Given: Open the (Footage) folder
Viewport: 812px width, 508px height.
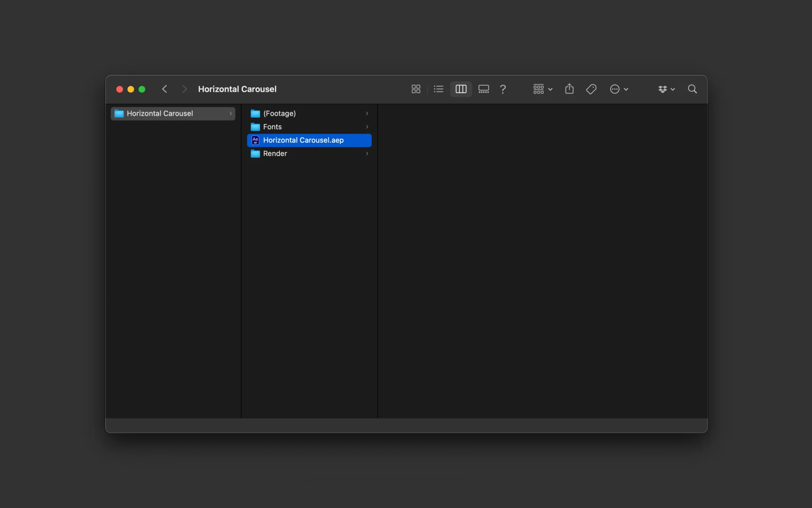Looking at the screenshot, I should [309, 114].
